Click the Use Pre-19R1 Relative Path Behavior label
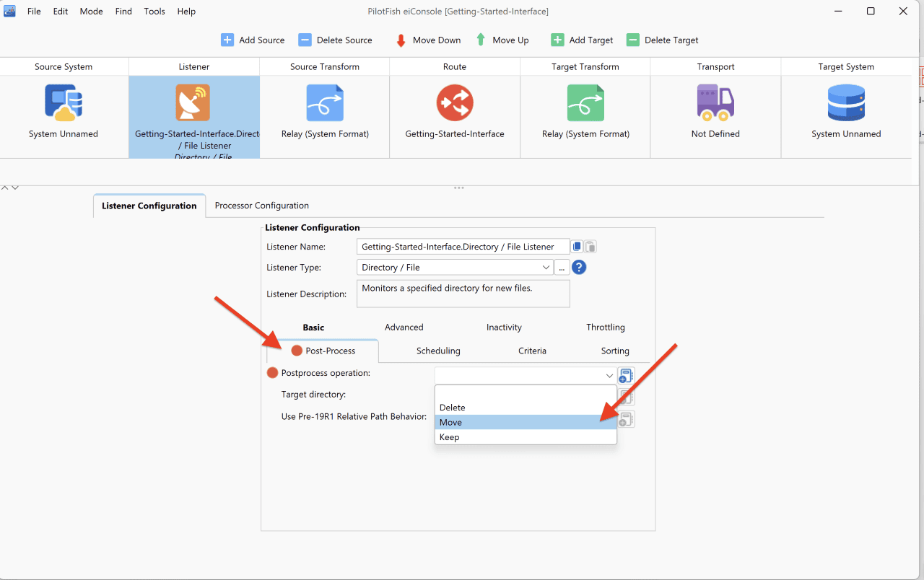Screen dimensions: 924x580 [354, 416]
